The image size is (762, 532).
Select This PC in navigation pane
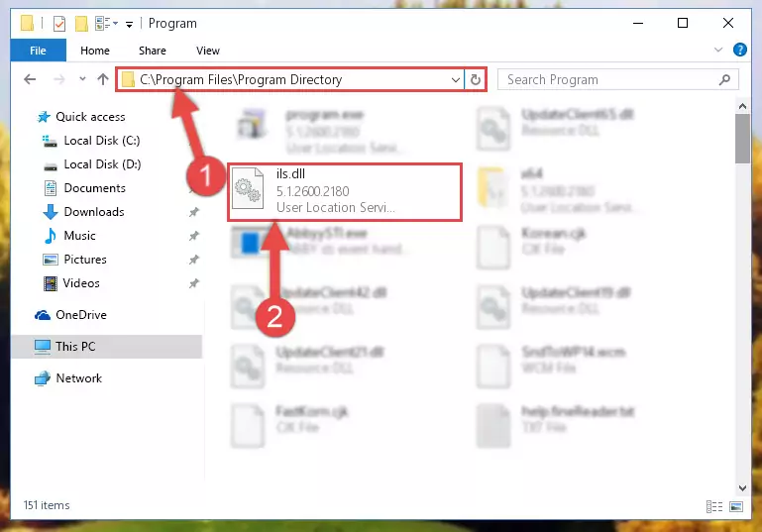tap(106, 347)
